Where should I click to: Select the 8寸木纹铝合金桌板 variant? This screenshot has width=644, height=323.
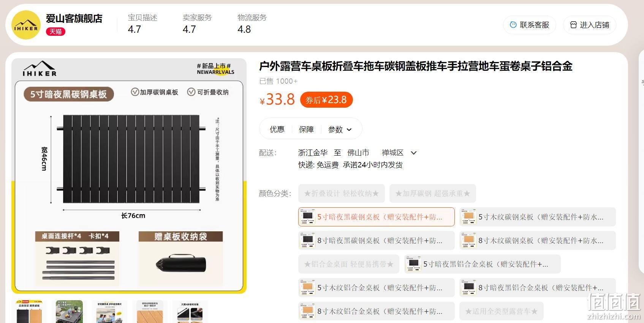(377, 311)
